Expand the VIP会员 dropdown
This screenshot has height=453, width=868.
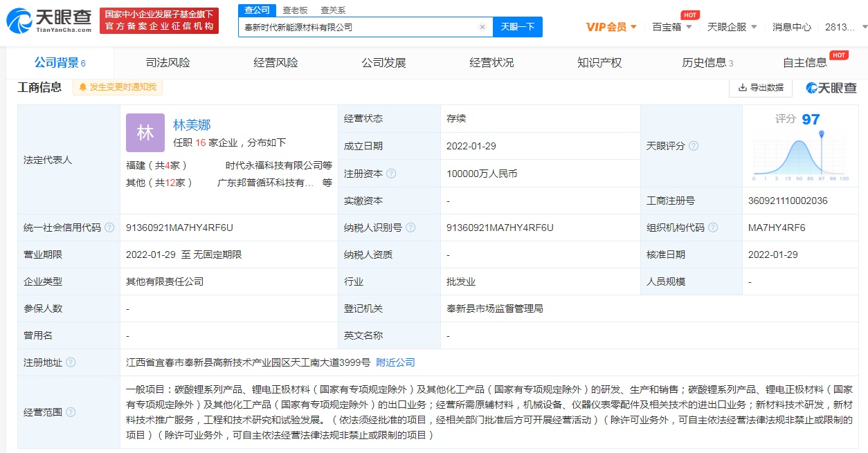[611, 27]
